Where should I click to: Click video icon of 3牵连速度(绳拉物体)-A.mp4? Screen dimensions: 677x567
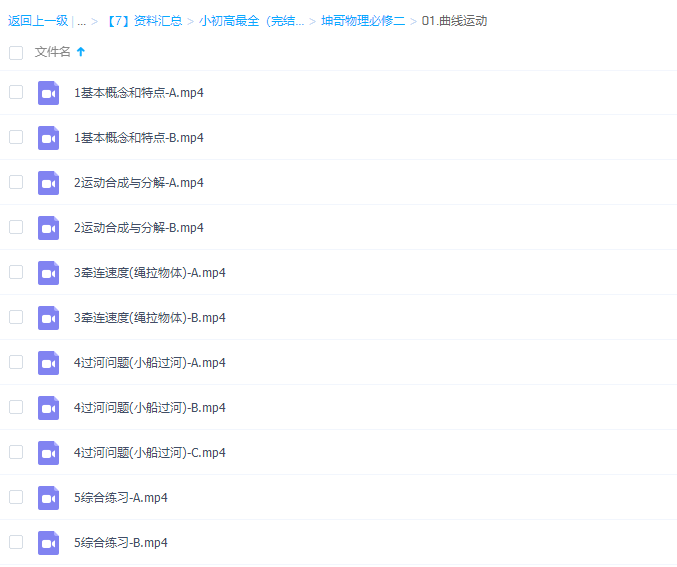[49, 273]
